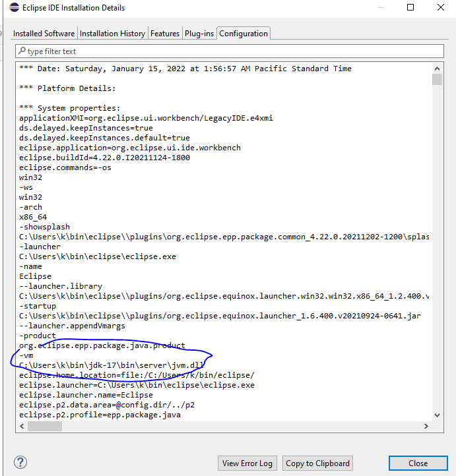Click the '-vm' line
456x476 pixels.
tap(26, 355)
